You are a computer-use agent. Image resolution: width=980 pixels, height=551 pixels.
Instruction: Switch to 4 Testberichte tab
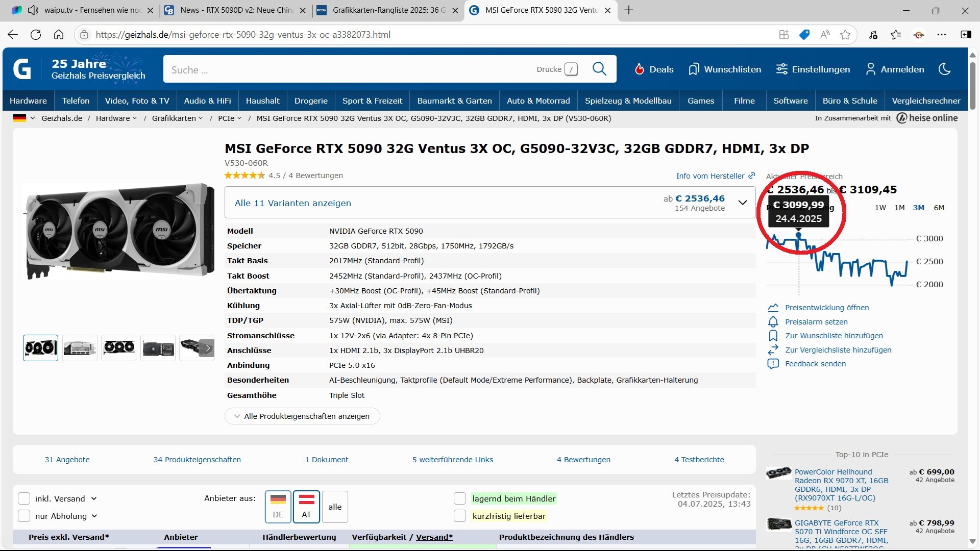click(699, 460)
